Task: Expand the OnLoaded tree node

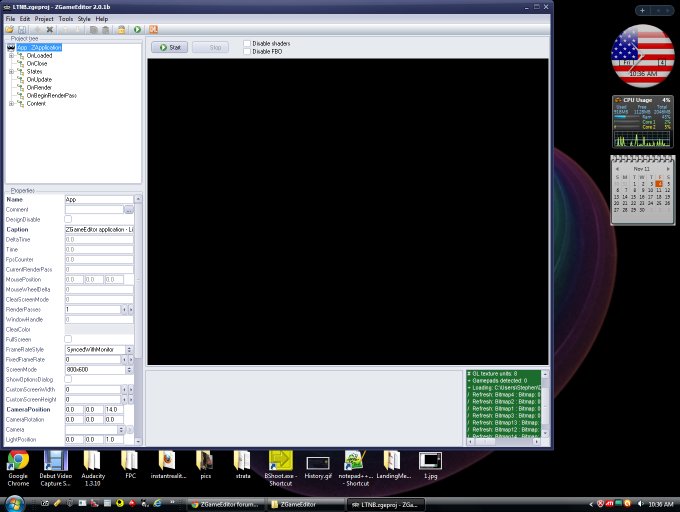Action: 11,55
